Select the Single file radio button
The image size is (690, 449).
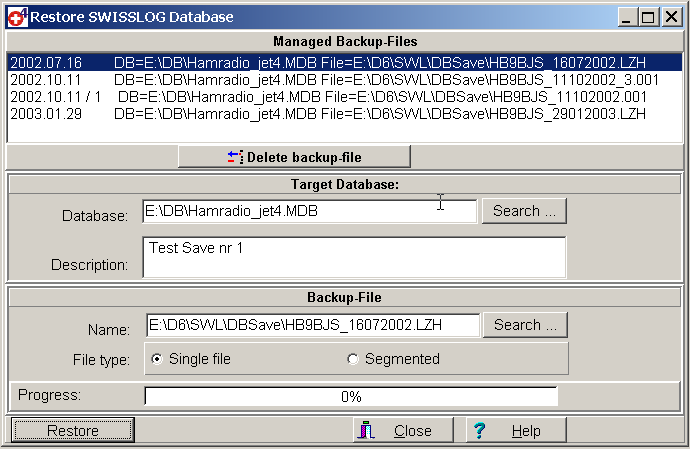[156, 359]
